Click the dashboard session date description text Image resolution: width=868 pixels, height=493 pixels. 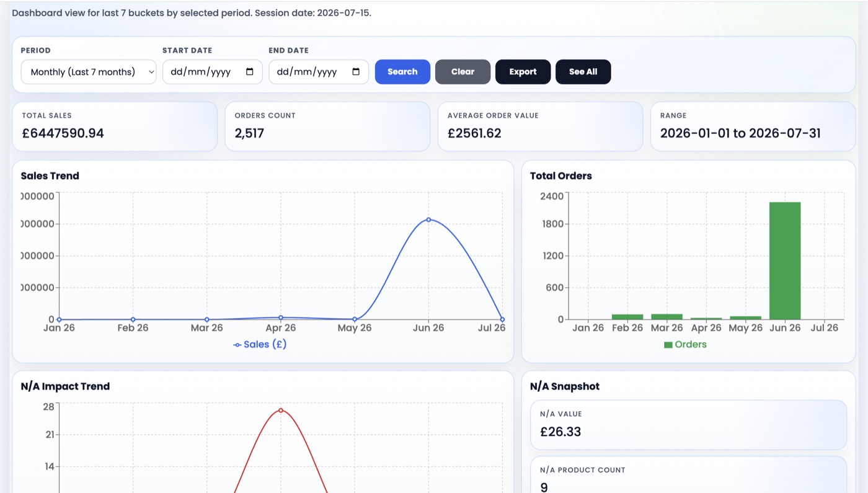[x=192, y=13]
